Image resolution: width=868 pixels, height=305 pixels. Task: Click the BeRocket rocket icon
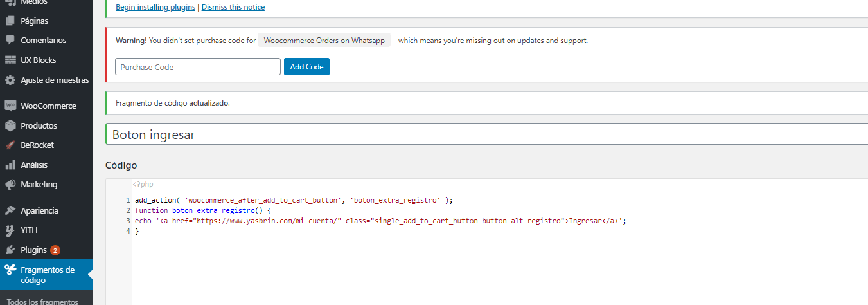click(10, 145)
